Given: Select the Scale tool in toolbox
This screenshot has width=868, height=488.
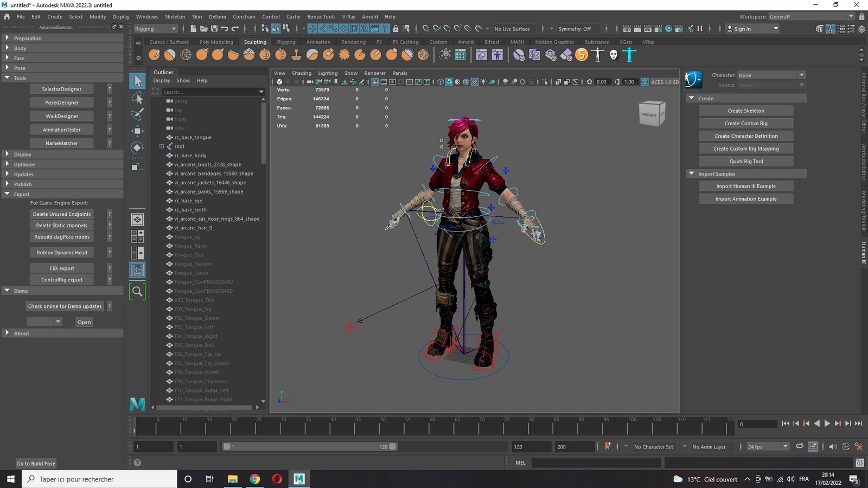Looking at the screenshot, I should click(x=138, y=164).
